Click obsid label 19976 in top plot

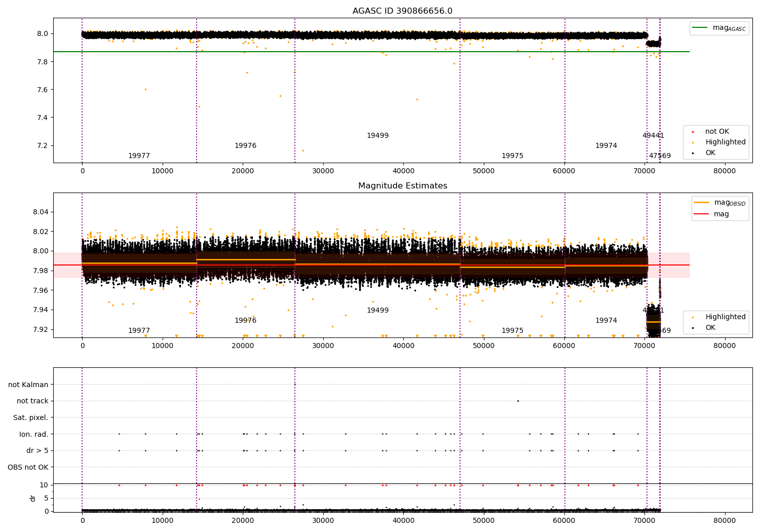tap(245, 146)
